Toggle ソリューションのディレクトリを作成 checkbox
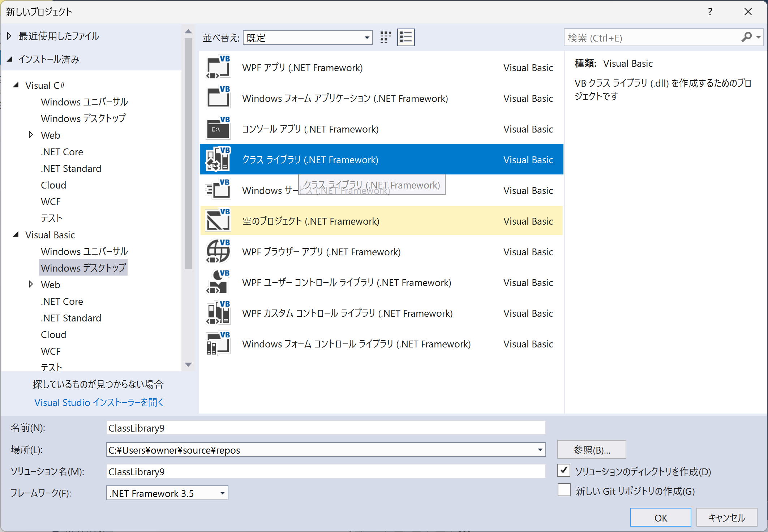 (x=564, y=471)
